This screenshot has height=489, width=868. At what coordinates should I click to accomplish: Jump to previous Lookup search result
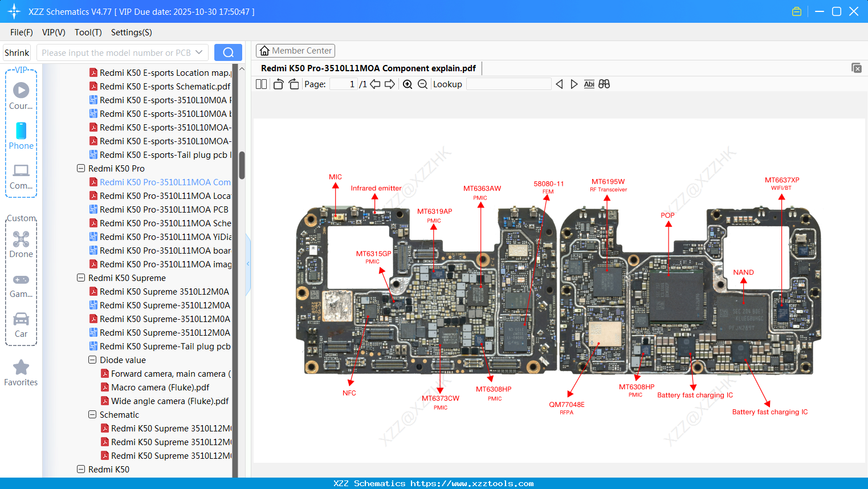559,84
